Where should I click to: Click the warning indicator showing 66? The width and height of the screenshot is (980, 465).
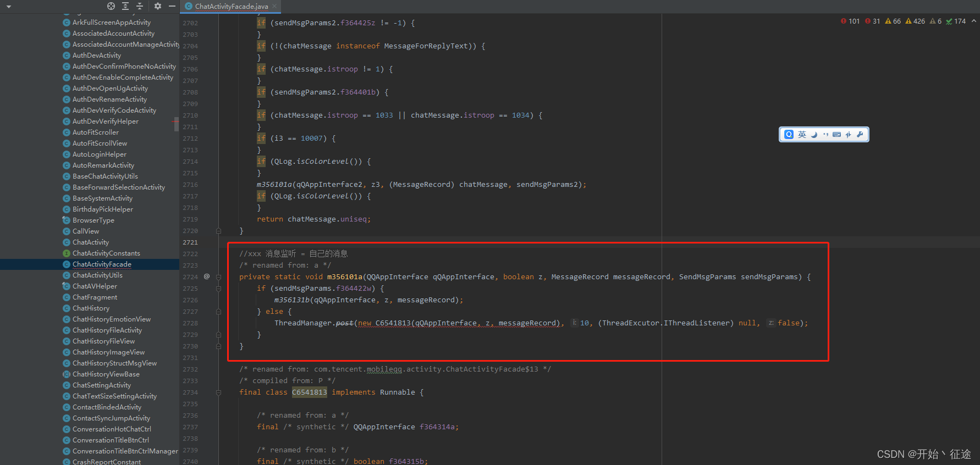pos(893,21)
